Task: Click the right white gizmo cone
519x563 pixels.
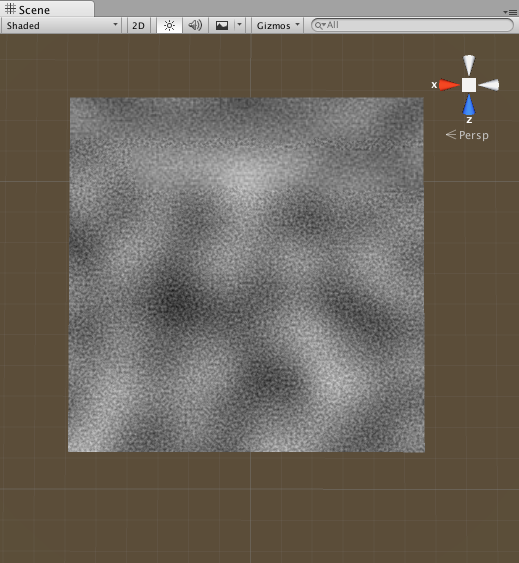Action: pyautogui.click(x=489, y=85)
